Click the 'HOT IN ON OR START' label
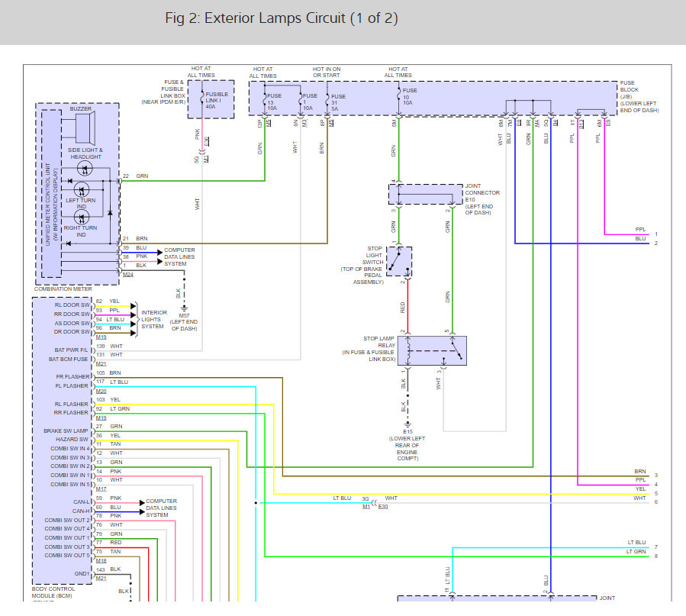This screenshot has height=616, width=686. click(327, 73)
